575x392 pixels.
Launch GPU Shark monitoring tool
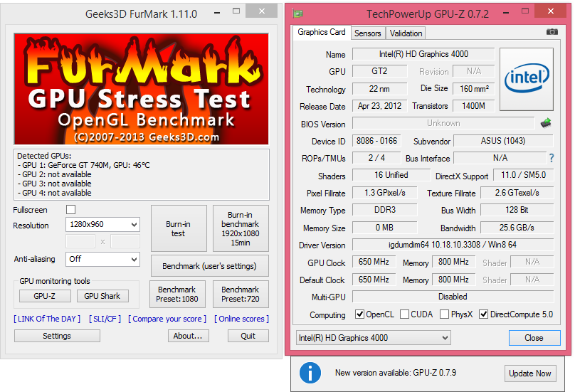[102, 296]
